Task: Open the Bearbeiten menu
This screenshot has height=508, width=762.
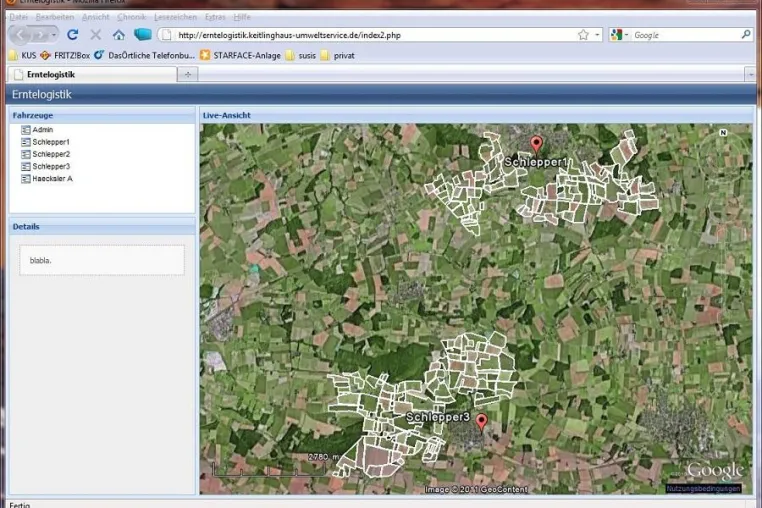Action: point(55,17)
